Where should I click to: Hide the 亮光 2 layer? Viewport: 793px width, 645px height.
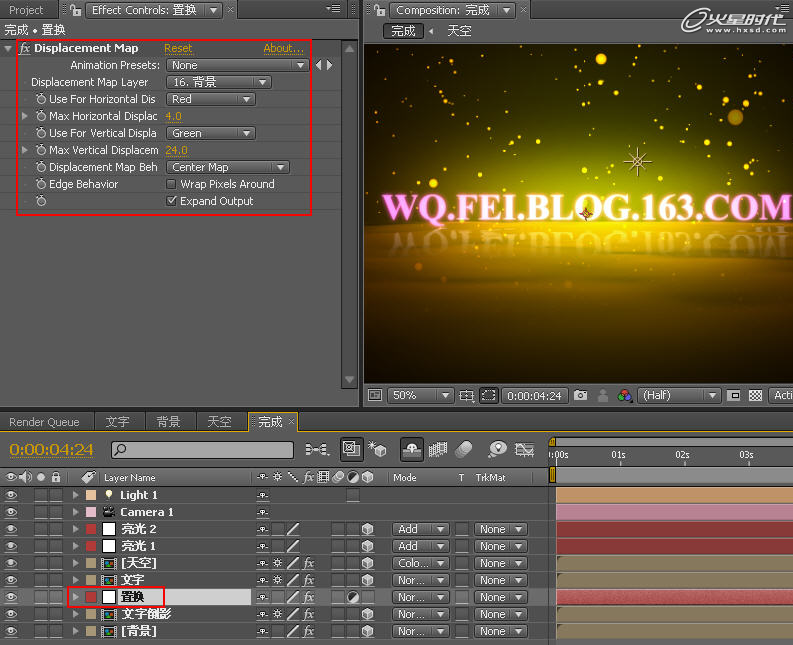coord(11,529)
